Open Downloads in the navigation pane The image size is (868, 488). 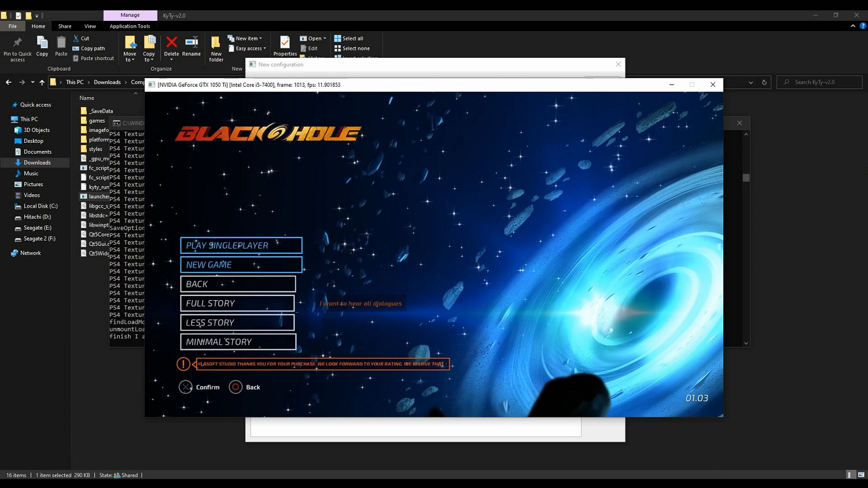click(37, 162)
